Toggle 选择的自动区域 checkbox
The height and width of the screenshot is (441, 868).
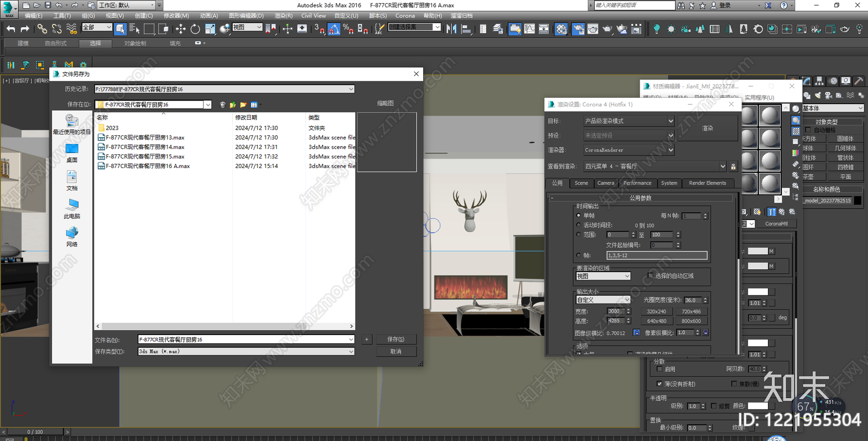(650, 276)
